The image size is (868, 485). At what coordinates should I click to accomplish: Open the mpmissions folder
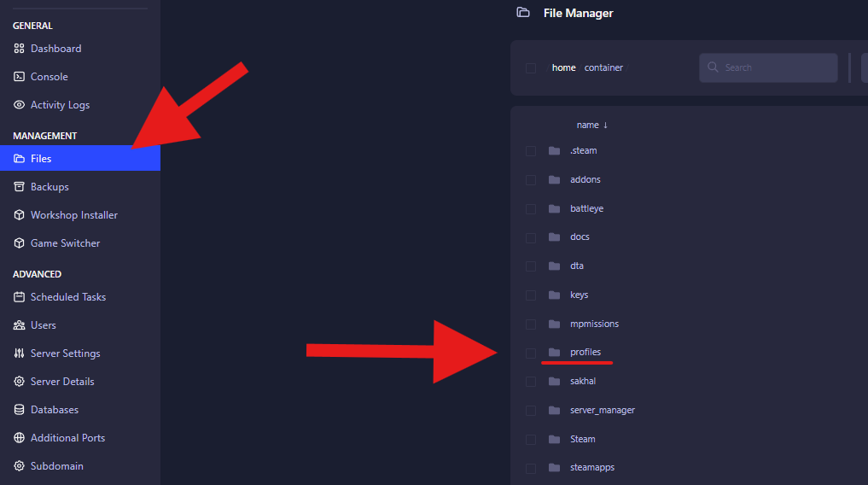[594, 324]
